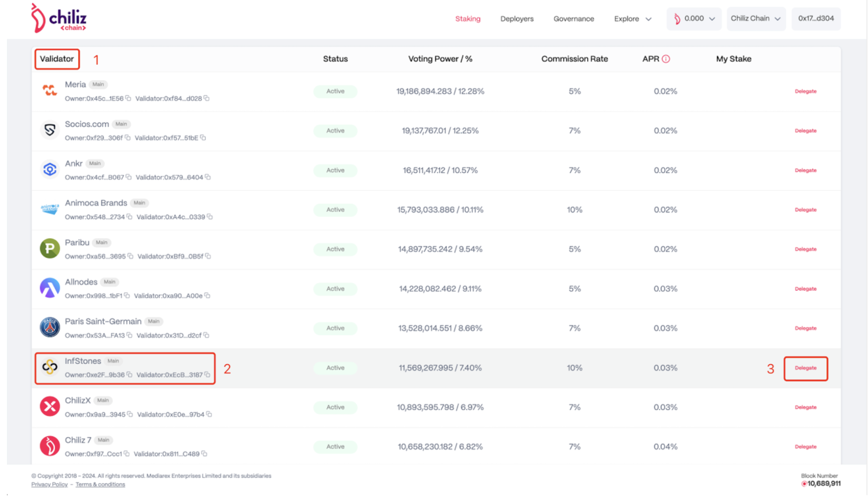
Task: Click the Paribu validator logo
Action: (50, 248)
